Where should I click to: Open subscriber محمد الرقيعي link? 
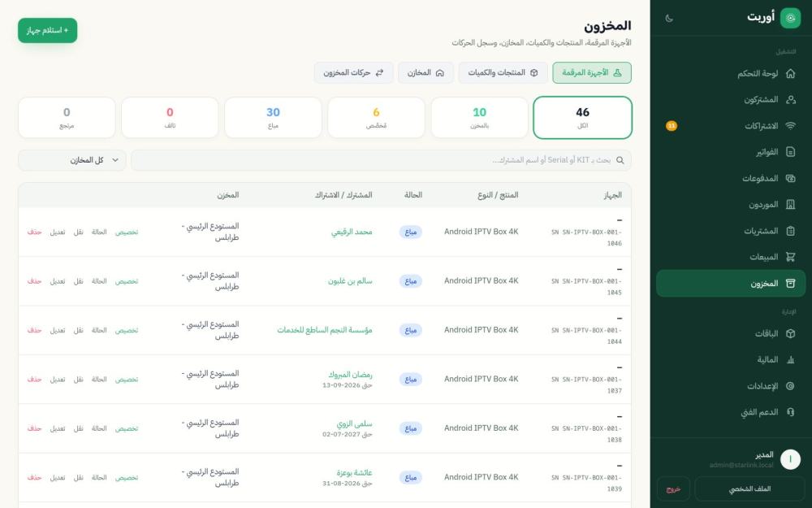point(352,232)
